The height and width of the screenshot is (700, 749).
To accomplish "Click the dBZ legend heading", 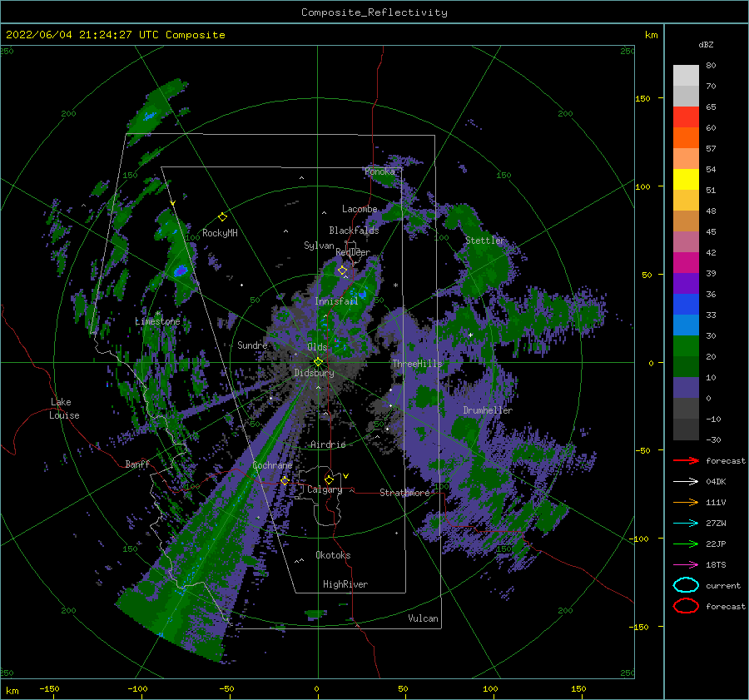I will tap(706, 44).
